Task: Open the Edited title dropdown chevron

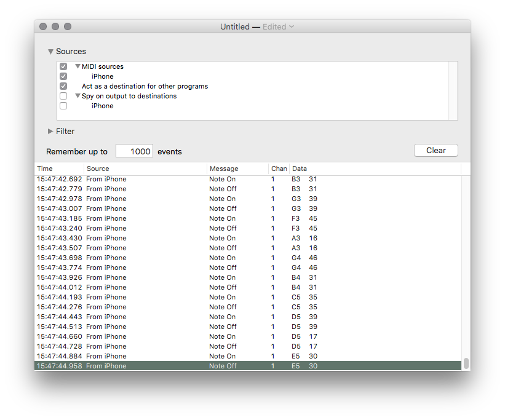Action: pyautogui.click(x=292, y=26)
